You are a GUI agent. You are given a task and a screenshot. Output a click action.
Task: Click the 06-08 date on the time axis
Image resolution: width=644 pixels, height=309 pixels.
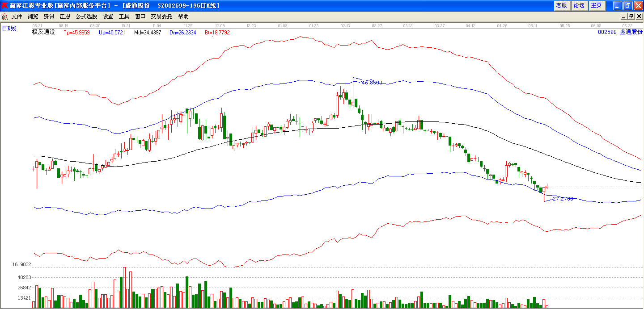(596, 26)
